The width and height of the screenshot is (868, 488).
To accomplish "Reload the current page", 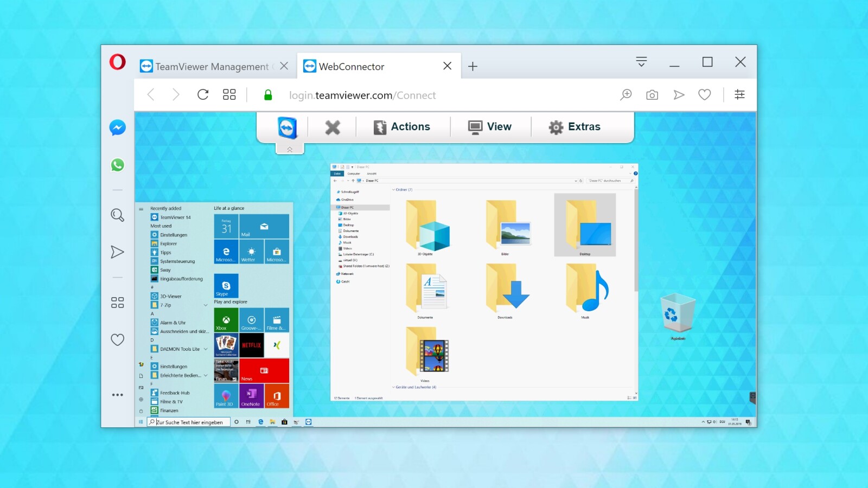I will tap(203, 95).
